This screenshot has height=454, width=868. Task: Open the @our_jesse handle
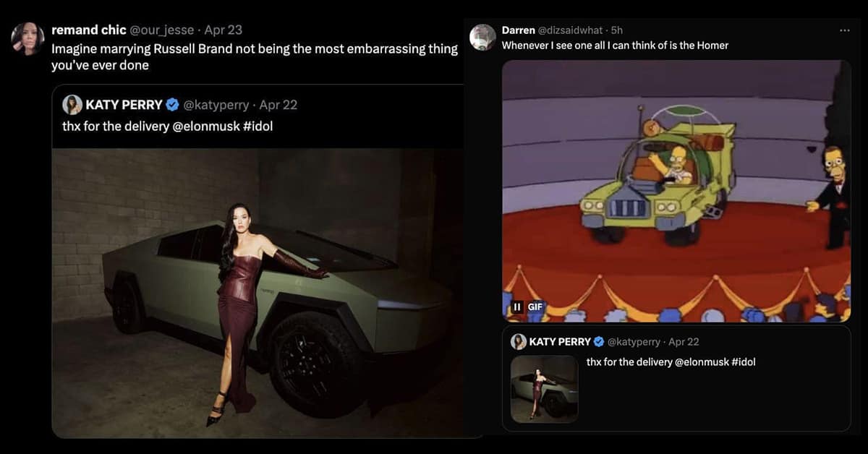coord(162,30)
